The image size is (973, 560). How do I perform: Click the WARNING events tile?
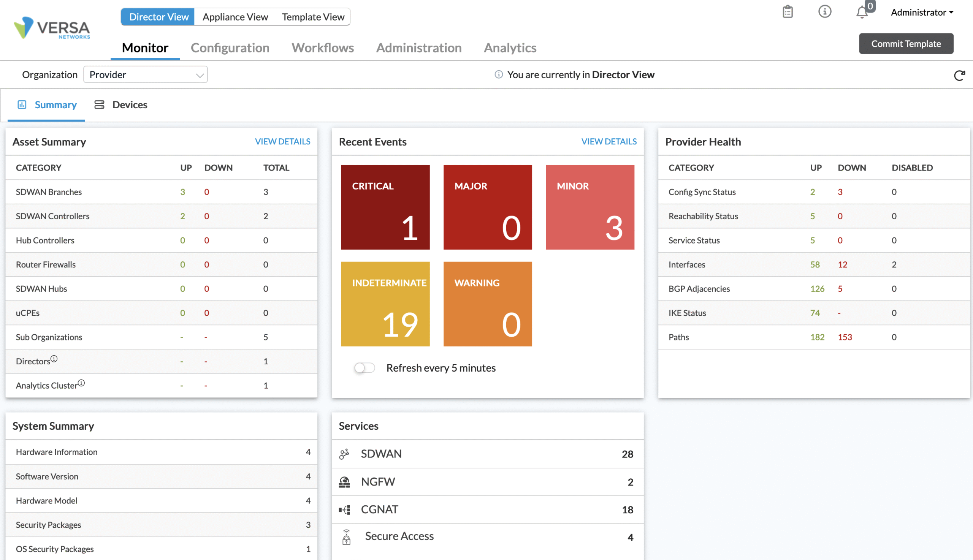point(488,304)
